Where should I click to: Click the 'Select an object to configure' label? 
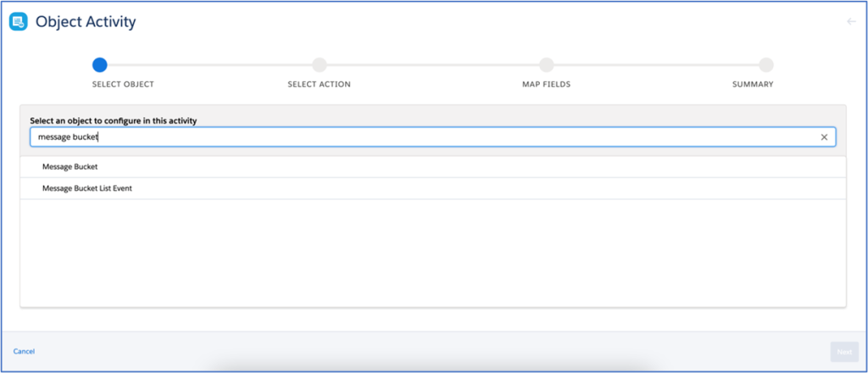point(114,121)
